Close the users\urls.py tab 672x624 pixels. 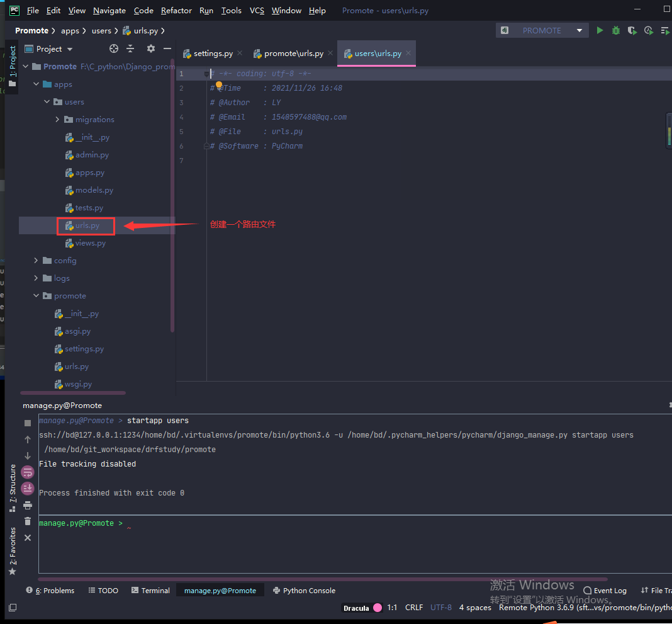[x=408, y=53]
